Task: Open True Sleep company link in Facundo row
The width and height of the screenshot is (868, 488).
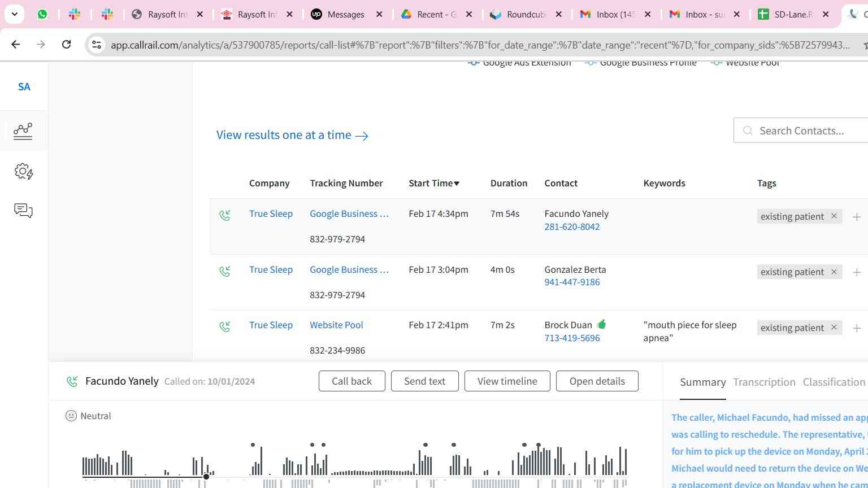Action: pyautogui.click(x=271, y=214)
